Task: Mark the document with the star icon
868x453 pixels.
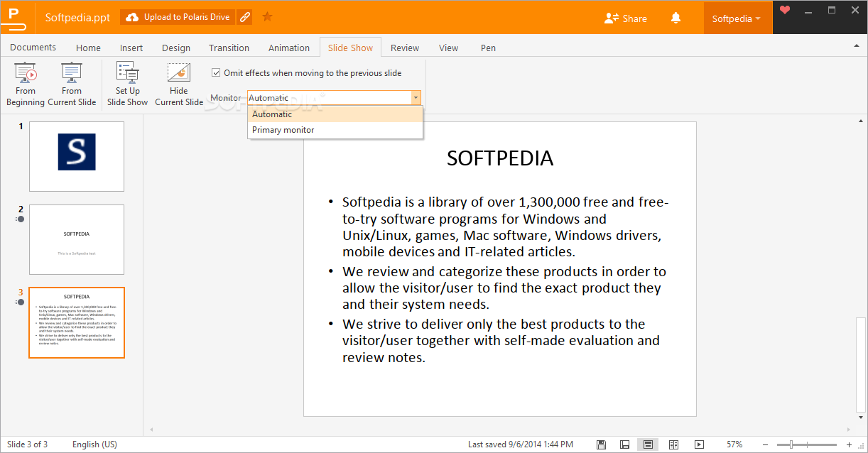Action: coord(267,16)
